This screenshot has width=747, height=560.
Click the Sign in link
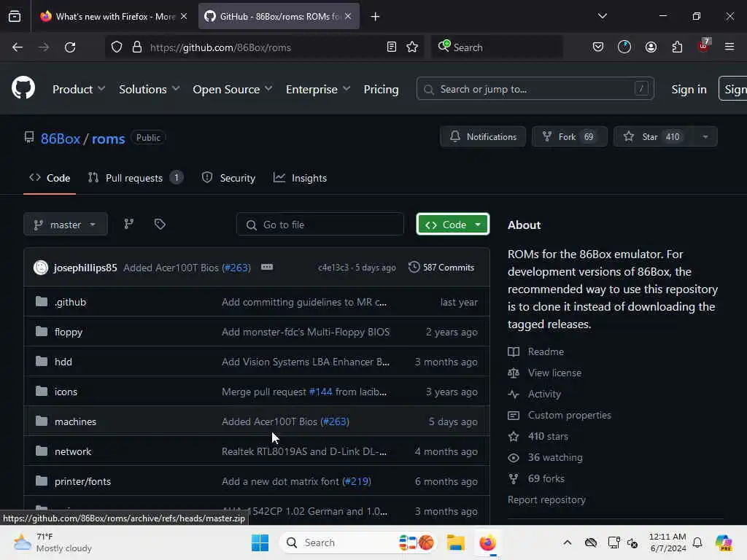689,89
